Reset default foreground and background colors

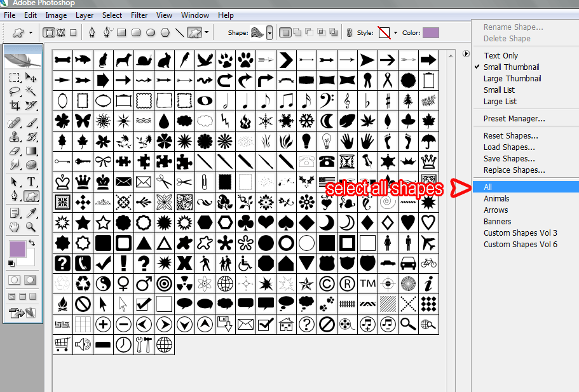coord(11,263)
